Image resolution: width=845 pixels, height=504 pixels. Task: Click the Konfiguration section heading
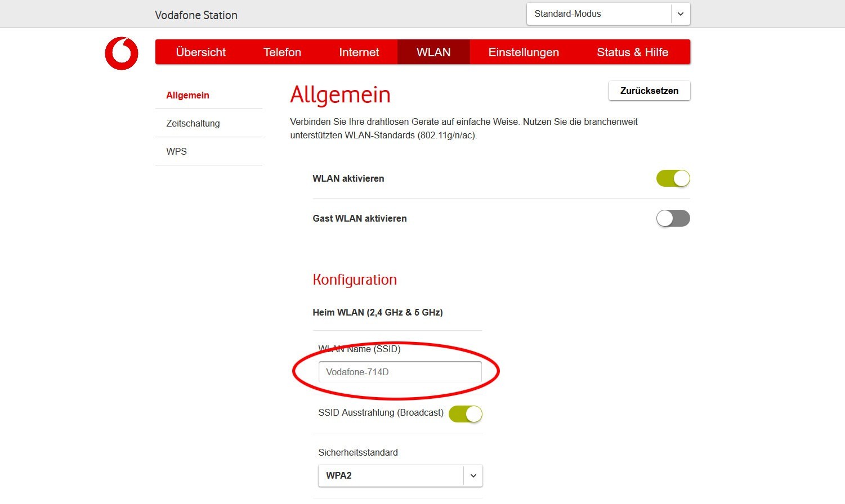coord(355,280)
